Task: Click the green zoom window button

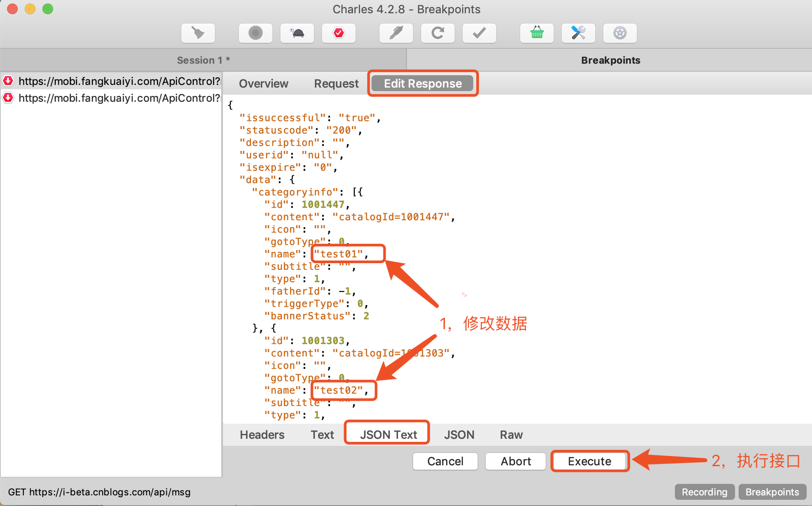Action: (x=47, y=9)
